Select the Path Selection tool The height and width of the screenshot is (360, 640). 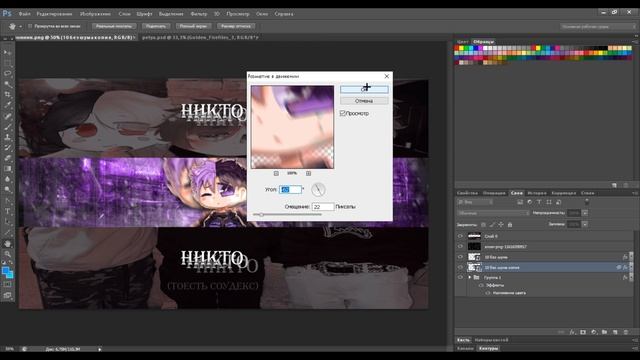point(7,222)
